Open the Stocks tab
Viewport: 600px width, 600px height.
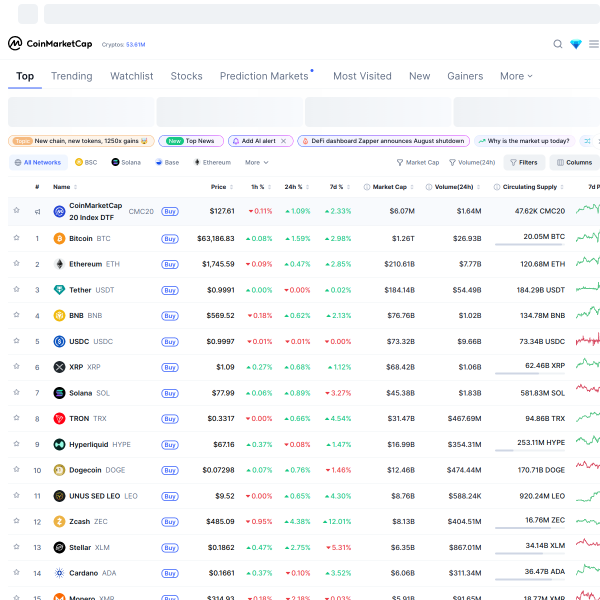tap(186, 76)
